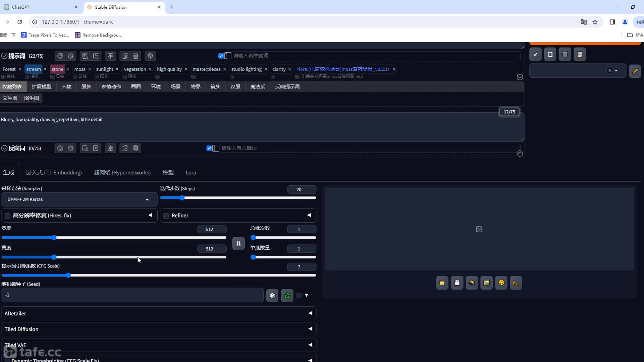Expand the Hires. fix options arrow
644x362 pixels.
(150, 215)
